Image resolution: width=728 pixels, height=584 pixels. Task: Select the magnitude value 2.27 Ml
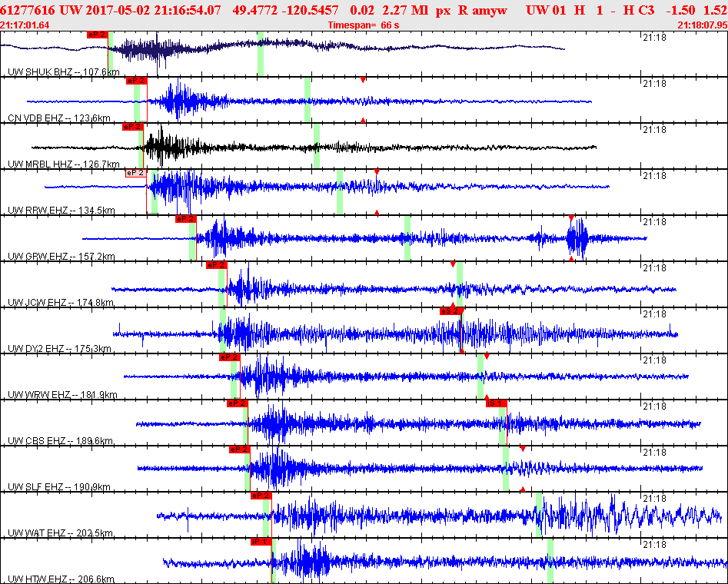[x=405, y=10]
